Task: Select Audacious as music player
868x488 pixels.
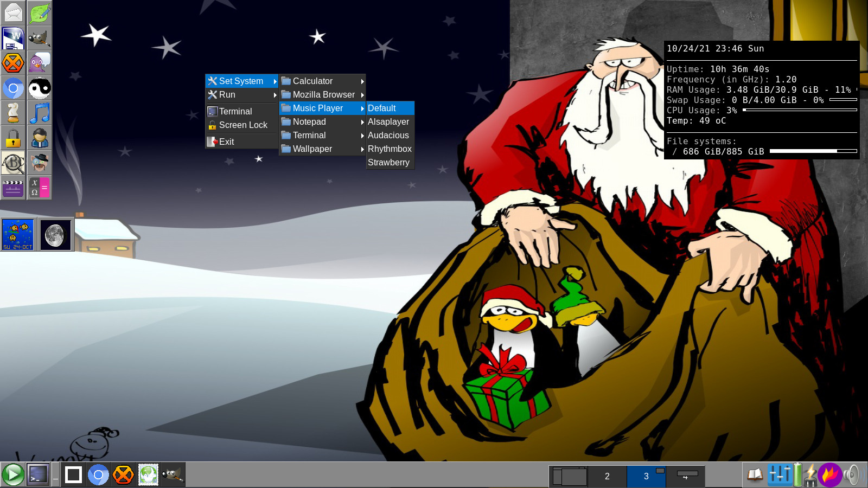Action: pos(388,136)
